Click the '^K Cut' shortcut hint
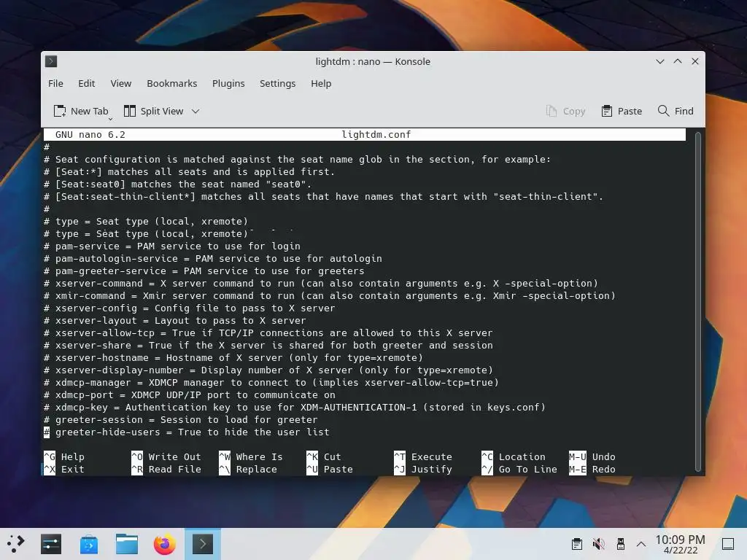747x560 pixels. coord(324,456)
